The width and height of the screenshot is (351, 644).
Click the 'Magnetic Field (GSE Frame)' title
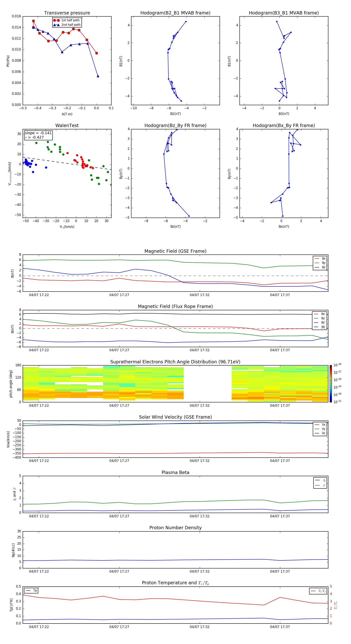175,251
